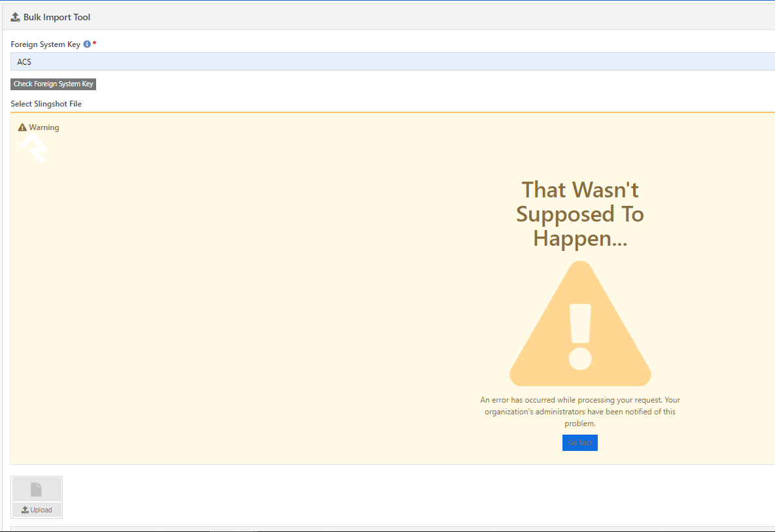Click the Upload button
The height and width of the screenshot is (532, 775).
coord(37,510)
